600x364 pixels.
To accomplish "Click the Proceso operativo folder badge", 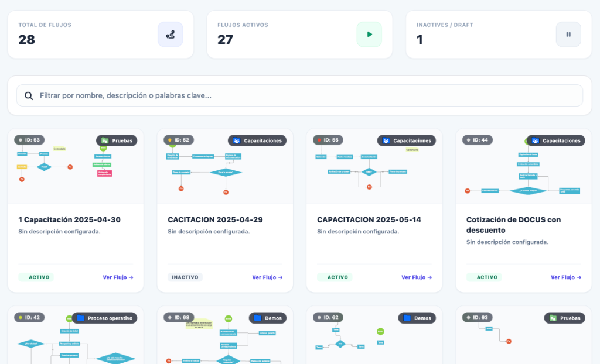I will [x=104, y=318].
